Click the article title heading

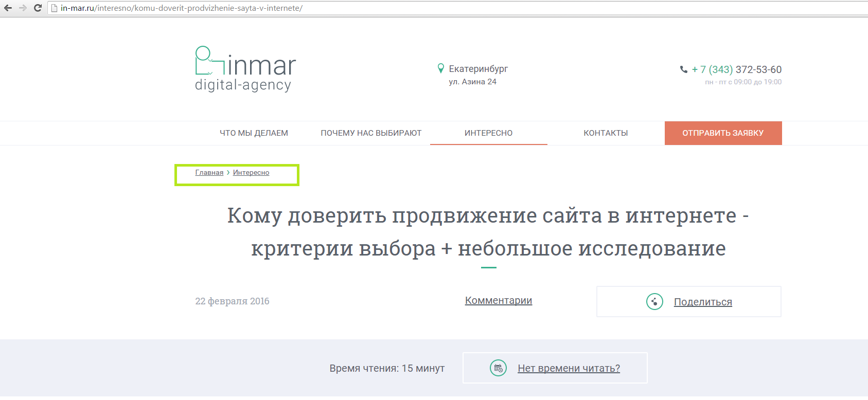click(x=488, y=232)
